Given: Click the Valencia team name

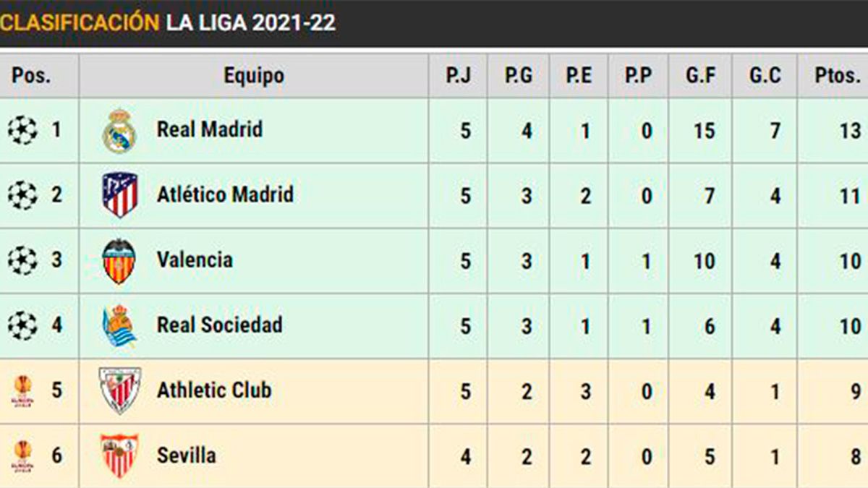Looking at the screenshot, I should click(195, 260).
